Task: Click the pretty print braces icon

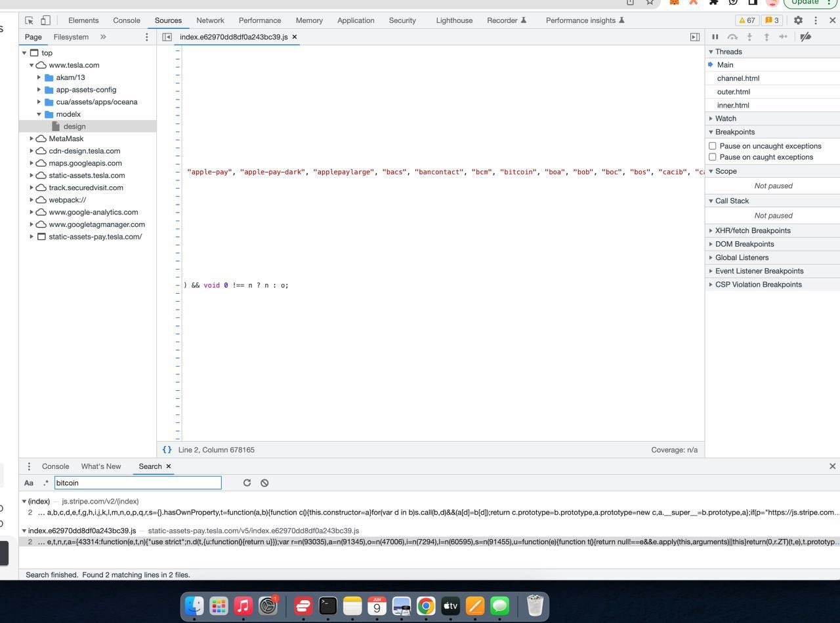Action: click(167, 450)
